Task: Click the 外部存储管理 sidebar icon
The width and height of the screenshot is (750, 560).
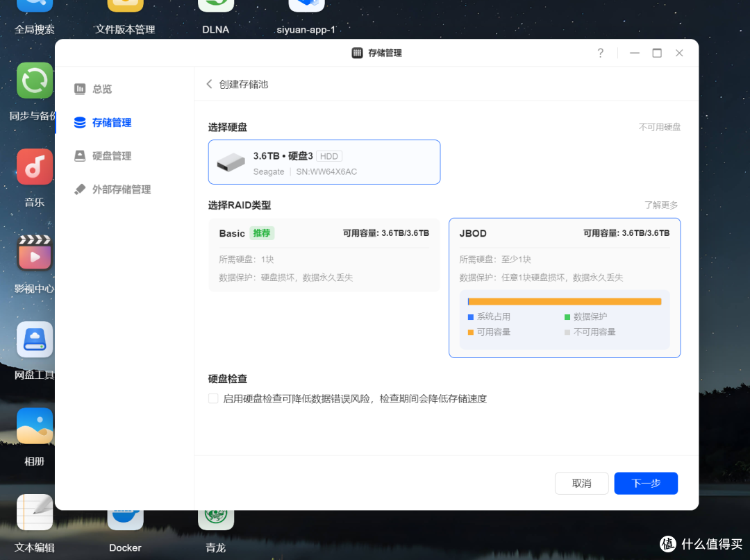Action: (x=80, y=189)
